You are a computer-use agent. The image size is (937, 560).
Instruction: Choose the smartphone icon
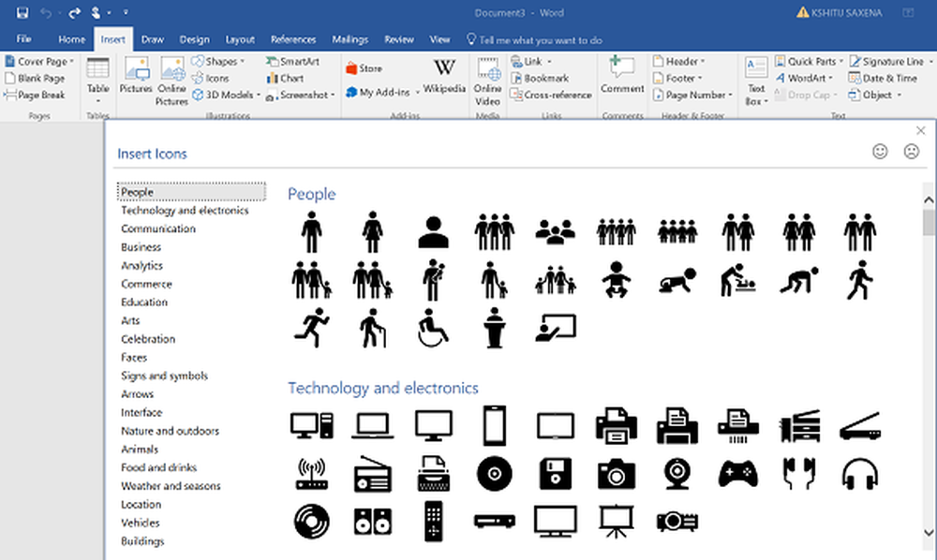click(x=494, y=426)
